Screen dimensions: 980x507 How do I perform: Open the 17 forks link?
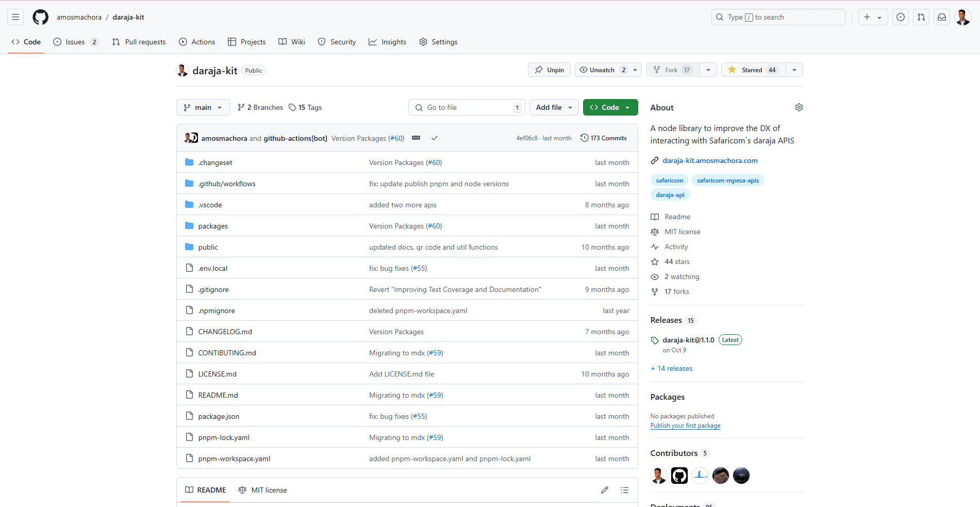click(676, 291)
